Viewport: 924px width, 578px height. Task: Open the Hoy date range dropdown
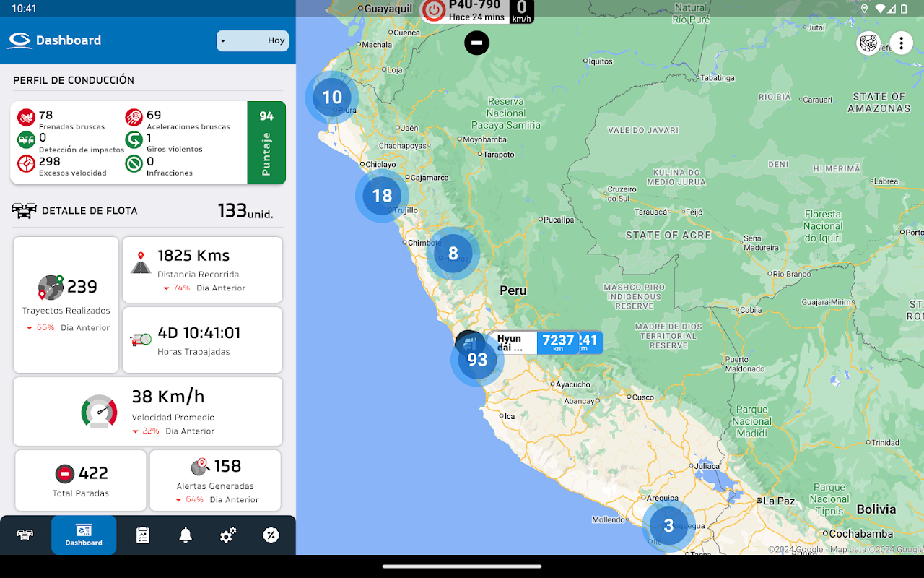253,40
